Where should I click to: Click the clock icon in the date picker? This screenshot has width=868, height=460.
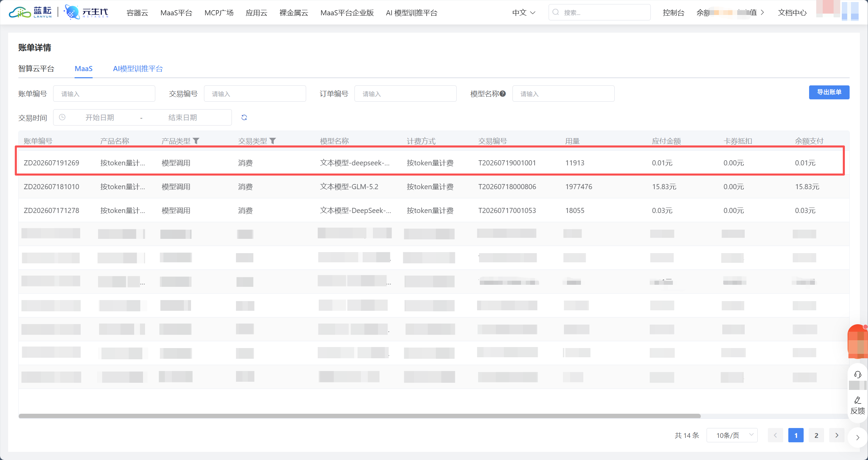[62, 117]
